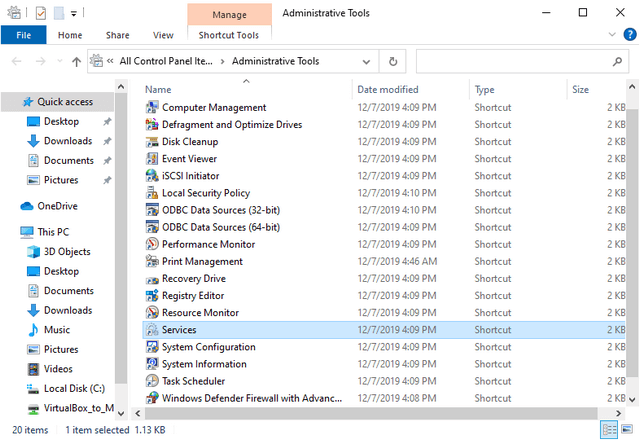Open the Videos folder

pyautogui.click(x=58, y=369)
